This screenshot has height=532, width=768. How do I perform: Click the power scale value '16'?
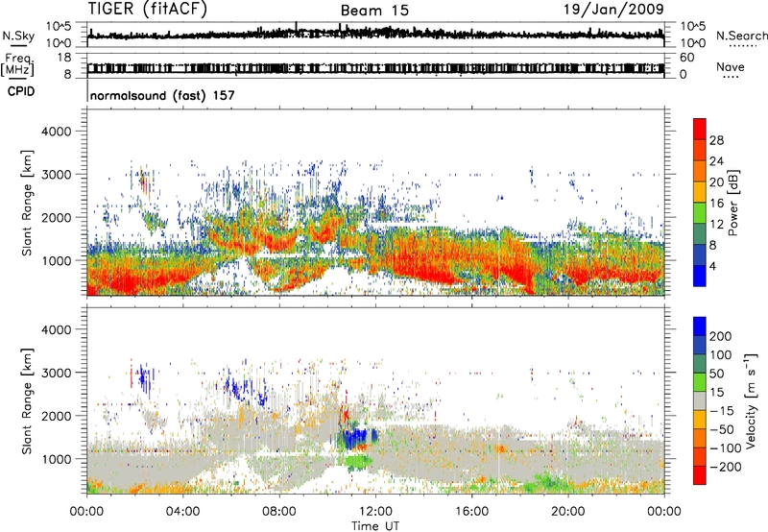pyautogui.click(x=716, y=204)
